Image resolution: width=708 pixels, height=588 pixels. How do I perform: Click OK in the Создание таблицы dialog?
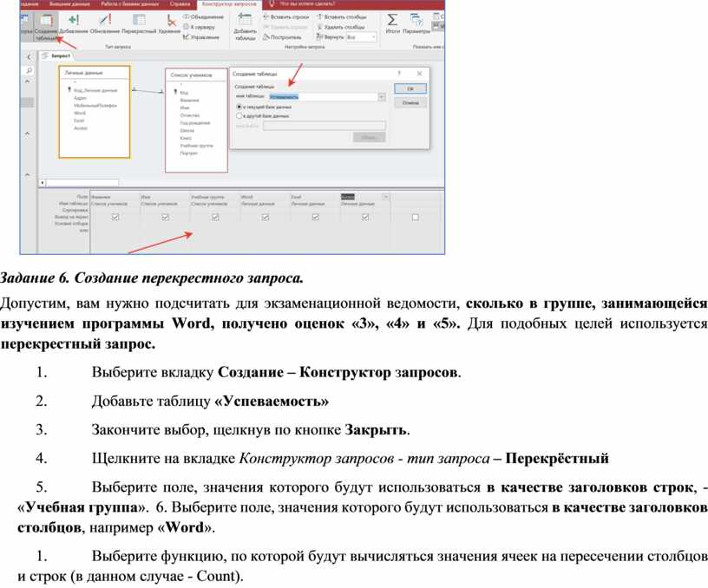[x=410, y=89]
